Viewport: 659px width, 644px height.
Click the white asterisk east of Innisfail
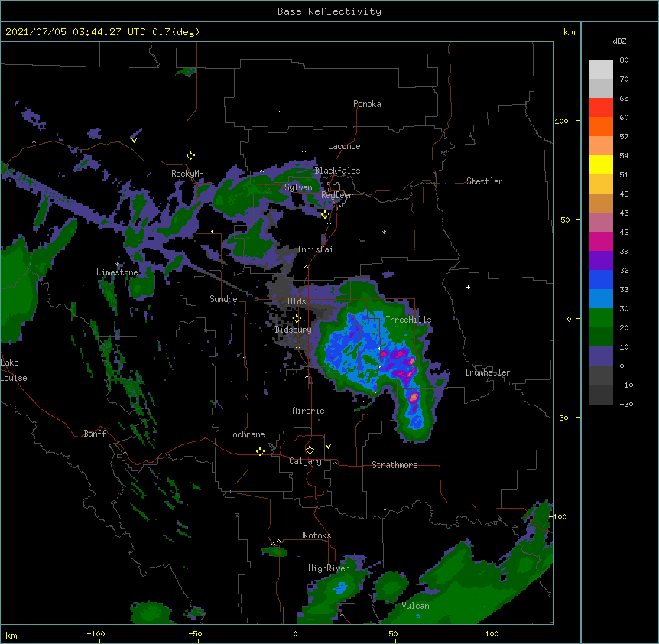click(384, 232)
